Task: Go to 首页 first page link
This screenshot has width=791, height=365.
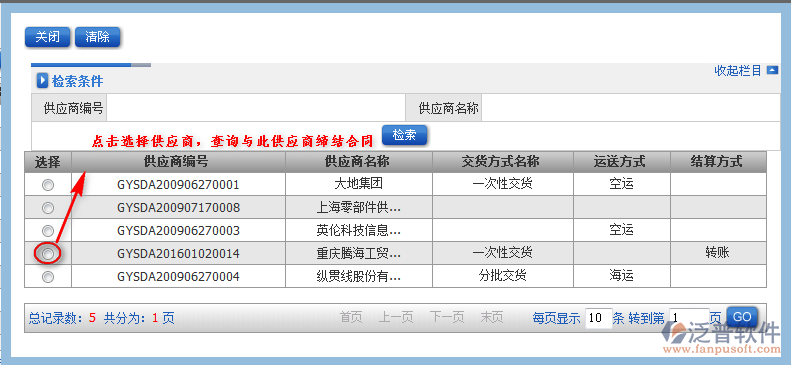Action: tap(351, 318)
